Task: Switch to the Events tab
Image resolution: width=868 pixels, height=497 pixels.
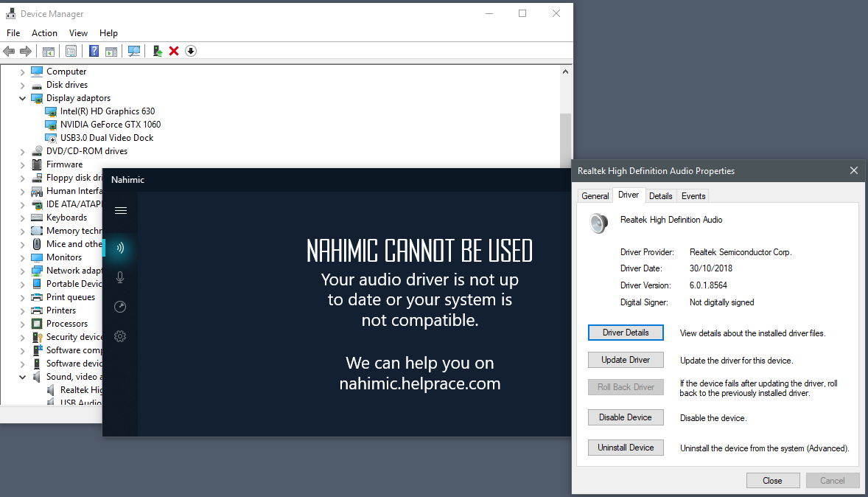Action: tap(693, 196)
